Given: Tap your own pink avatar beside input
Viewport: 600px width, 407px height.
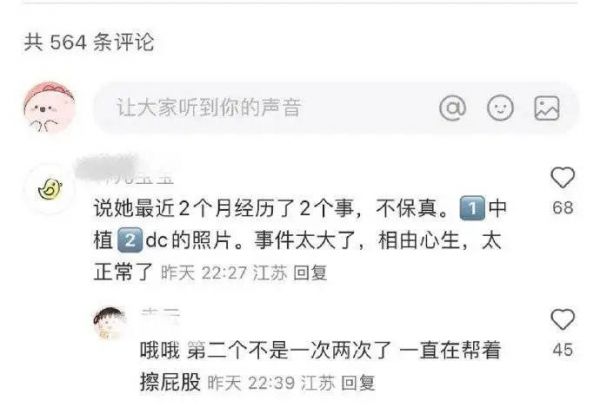Looking at the screenshot, I should [49, 107].
